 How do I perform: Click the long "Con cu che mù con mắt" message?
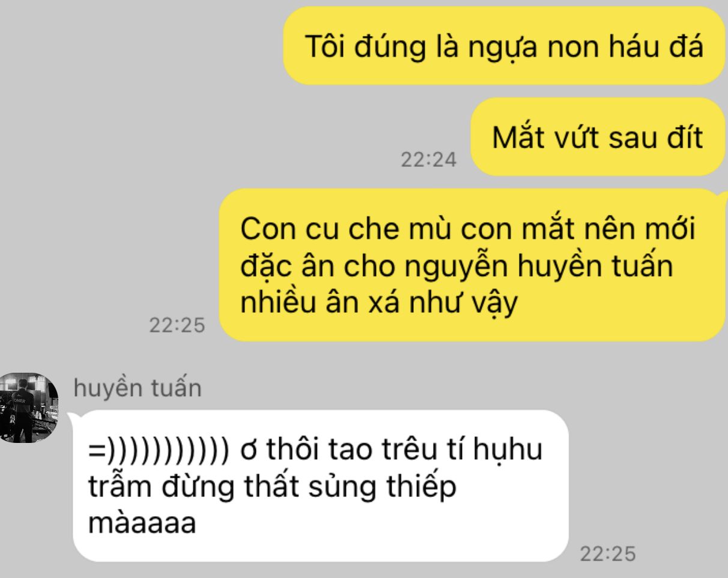point(473,265)
